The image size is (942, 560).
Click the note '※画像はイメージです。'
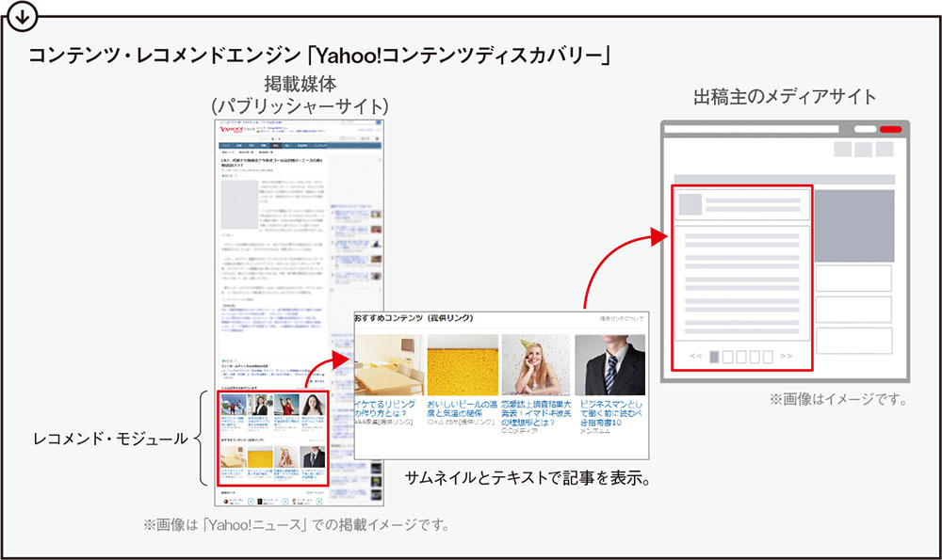[838, 399]
